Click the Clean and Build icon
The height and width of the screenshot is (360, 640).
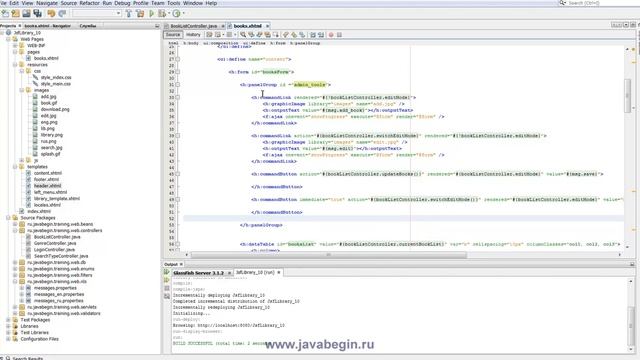click(140, 13)
